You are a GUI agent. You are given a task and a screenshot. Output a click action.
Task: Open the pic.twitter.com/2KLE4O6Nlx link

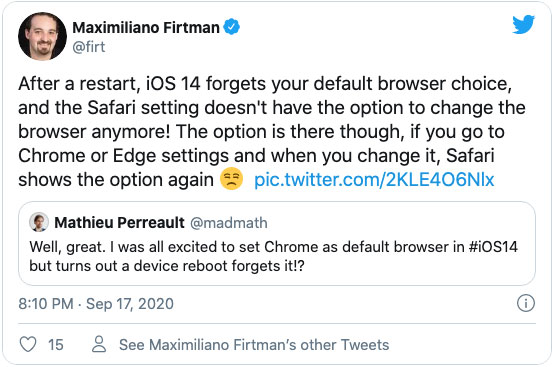374,179
